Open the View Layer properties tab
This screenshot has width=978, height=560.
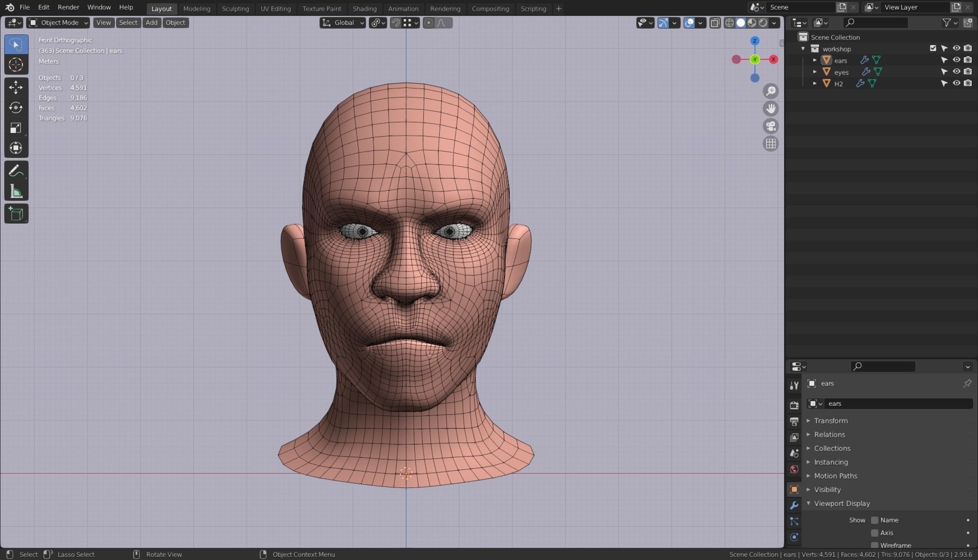pos(794,437)
